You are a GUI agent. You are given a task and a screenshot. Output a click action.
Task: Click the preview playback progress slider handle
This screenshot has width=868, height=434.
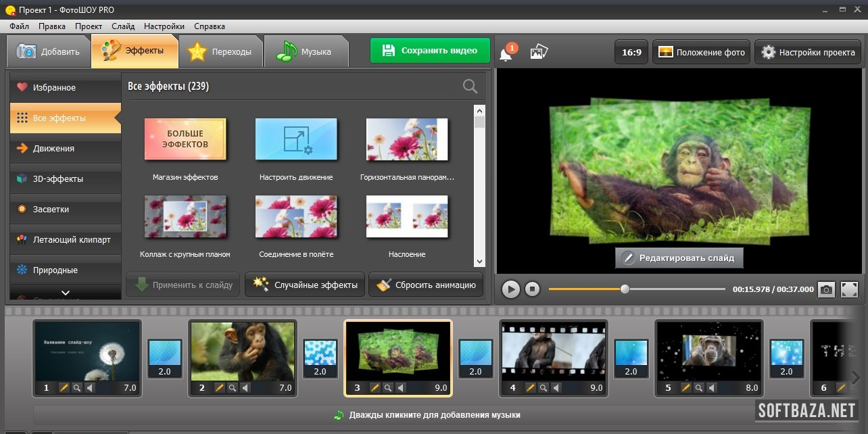click(x=625, y=289)
